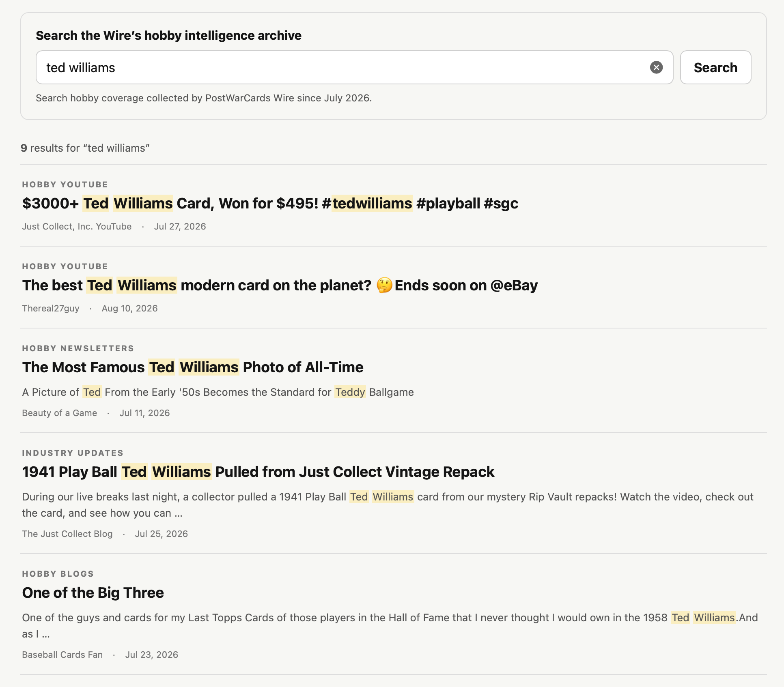Select "Search hobby coverage collected by PostWarCards Wire" note
Viewport: 784px width, 687px height.
click(x=204, y=98)
